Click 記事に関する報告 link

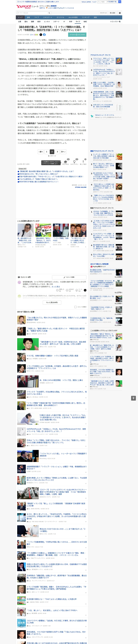(x=24, y=164)
